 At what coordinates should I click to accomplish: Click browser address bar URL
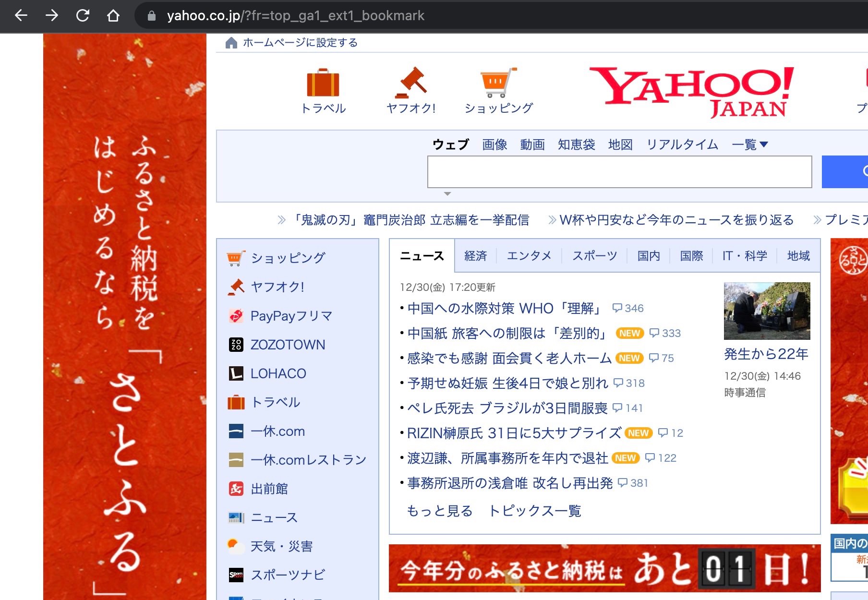click(x=296, y=16)
